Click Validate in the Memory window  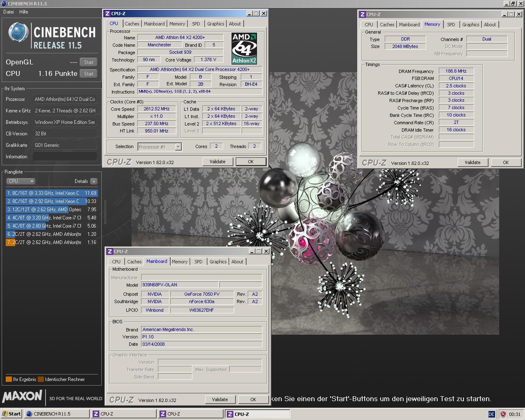click(x=472, y=162)
